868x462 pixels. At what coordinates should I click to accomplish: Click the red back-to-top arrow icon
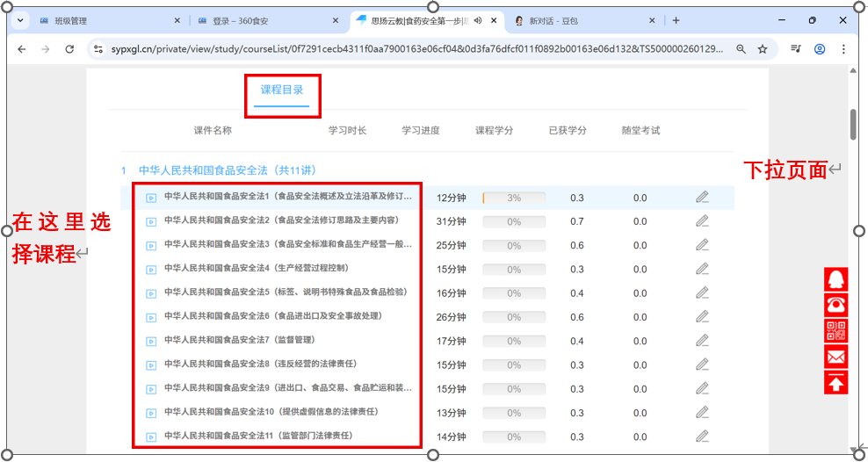click(836, 382)
